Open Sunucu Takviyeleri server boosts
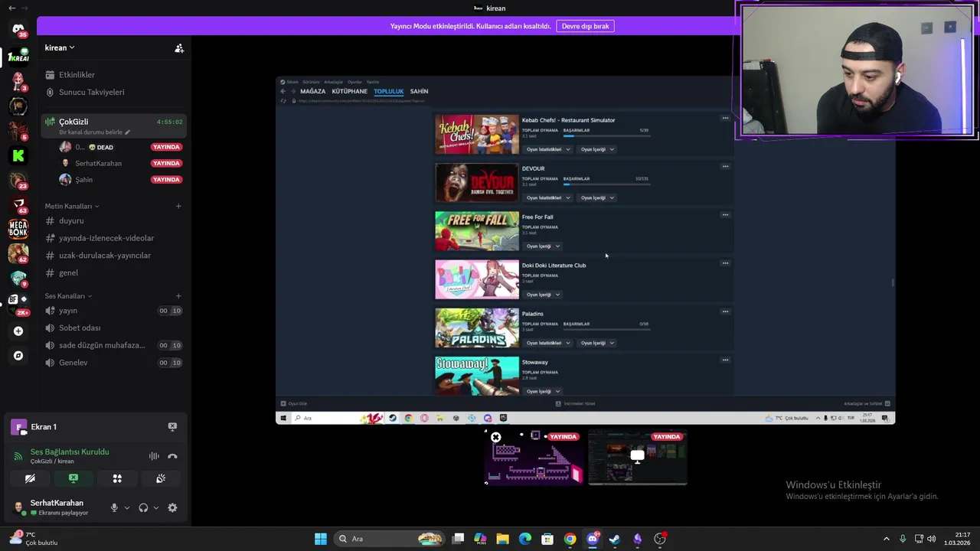Viewport: 980px width, 551px height. coord(113,92)
